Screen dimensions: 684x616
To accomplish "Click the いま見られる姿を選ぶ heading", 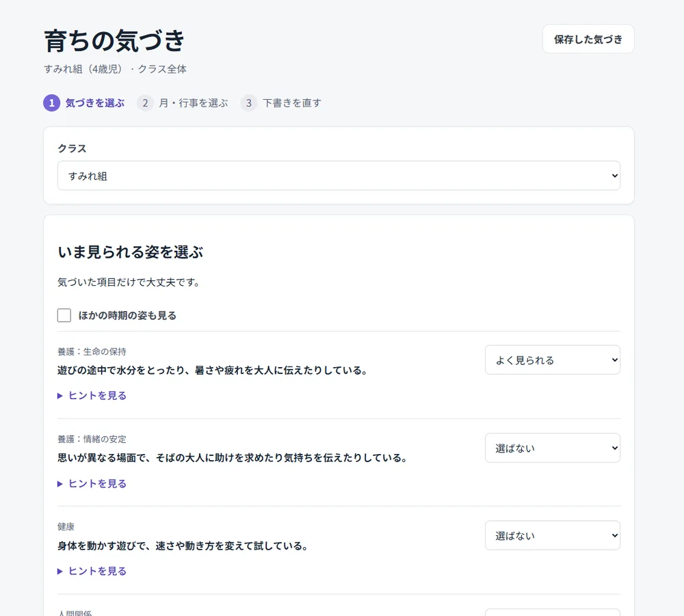I will pyautogui.click(x=131, y=252).
